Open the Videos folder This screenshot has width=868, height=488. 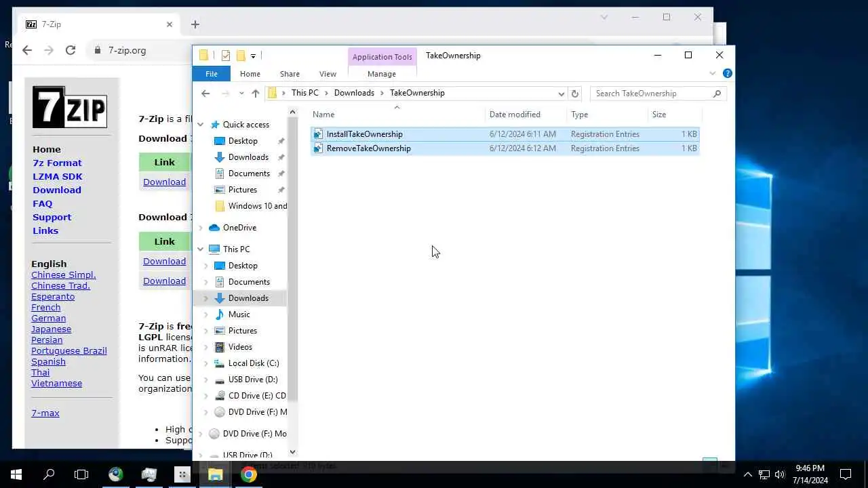pos(240,347)
